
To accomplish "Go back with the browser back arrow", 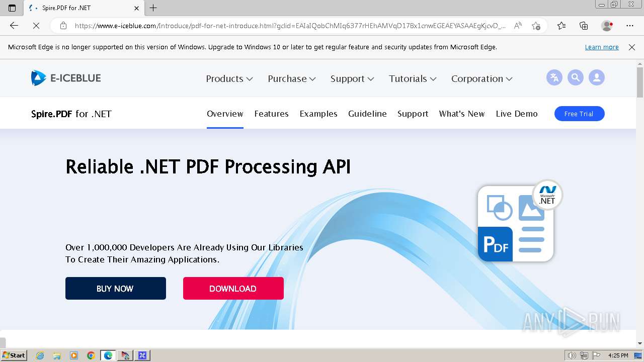I will click(x=14, y=26).
